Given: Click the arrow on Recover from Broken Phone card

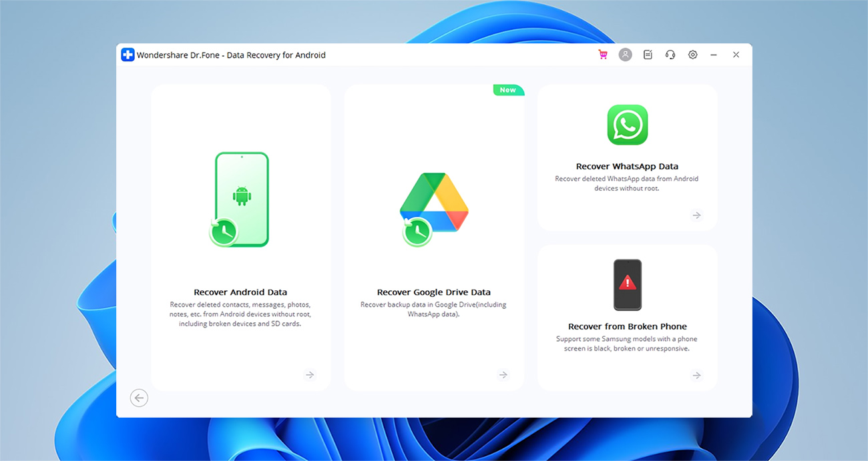Looking at the screenshot, I should [x=696, y=375].
